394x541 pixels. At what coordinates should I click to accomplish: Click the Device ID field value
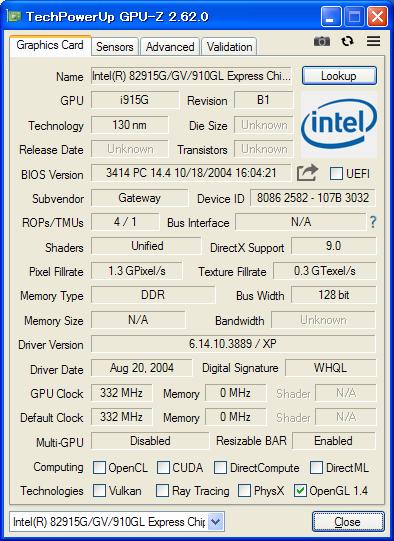pos(313,198)
